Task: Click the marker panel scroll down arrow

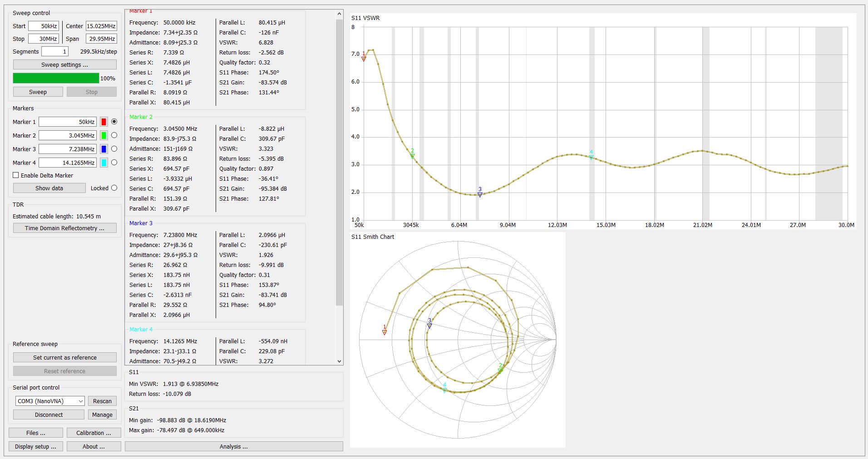Action: [x=339, y=361]
